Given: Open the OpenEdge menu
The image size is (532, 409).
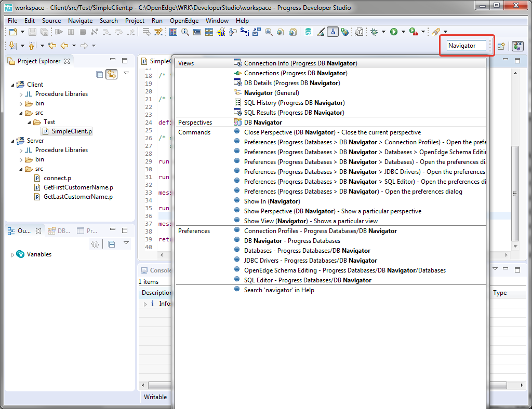Looking at the screenshot, I should 184,21.
